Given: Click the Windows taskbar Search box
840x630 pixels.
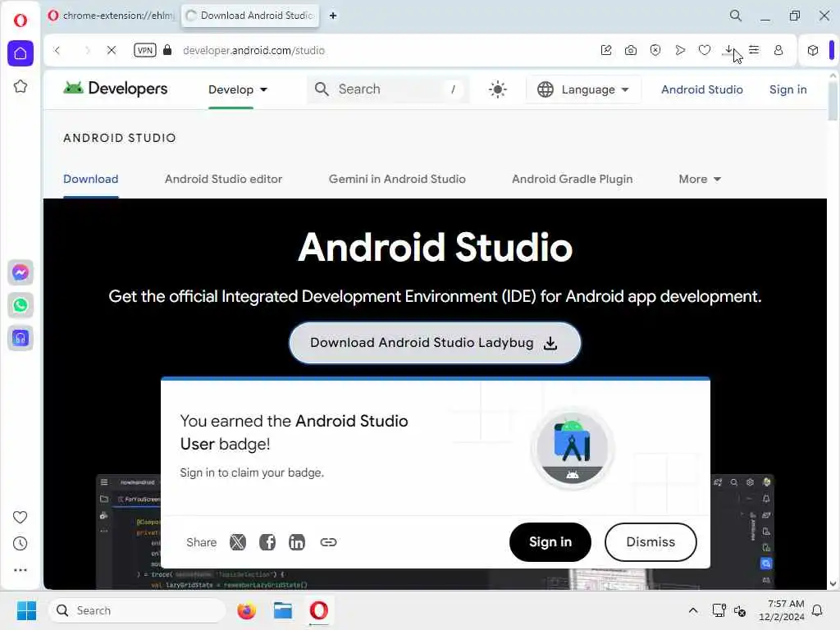Looking at the screenshot, I should (137, 610).
